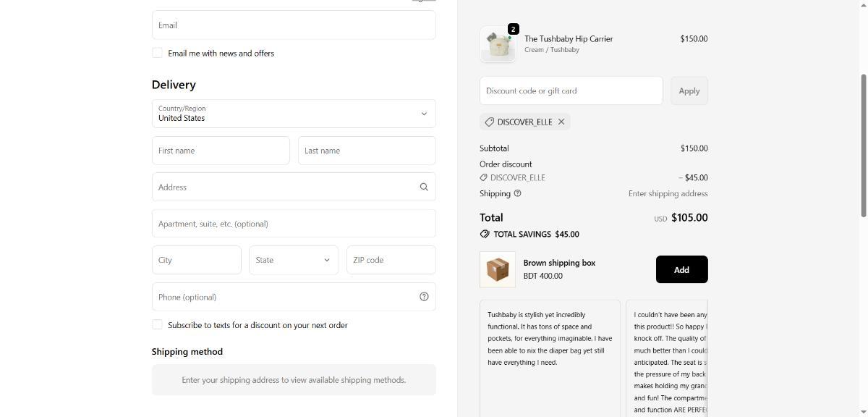
Task: Click the DISCOVER_ELLE discount tag icon
Action: pyautogui.click(x=490, y=122)
